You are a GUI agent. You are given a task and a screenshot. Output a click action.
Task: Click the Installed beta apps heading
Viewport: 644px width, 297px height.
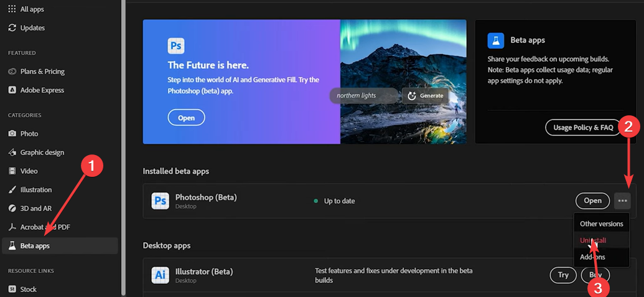(176, 171)
